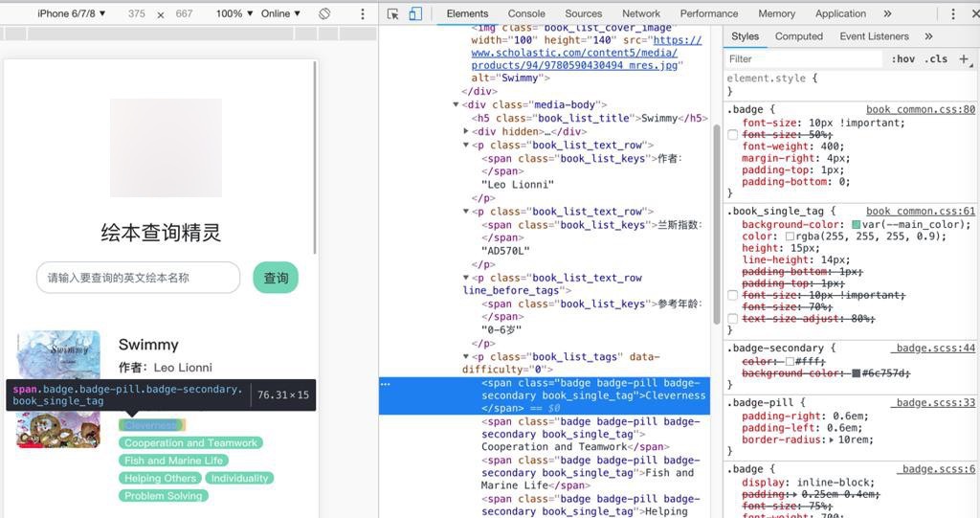The height and width of the screenshot is (518, 980).
Task: Click the element.style rule block
Action: tap(851, 84)
